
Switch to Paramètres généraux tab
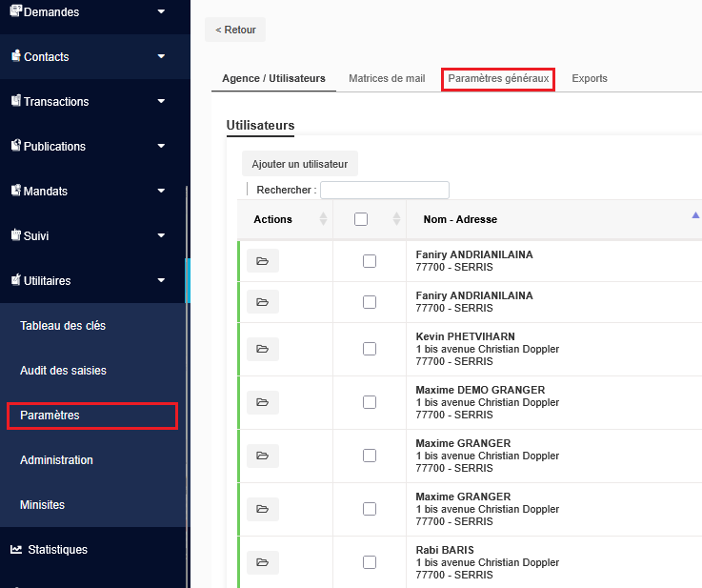[498, 78]
